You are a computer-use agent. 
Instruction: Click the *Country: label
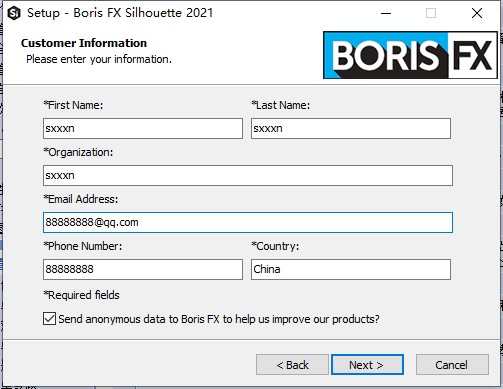(x=275, y=246)
